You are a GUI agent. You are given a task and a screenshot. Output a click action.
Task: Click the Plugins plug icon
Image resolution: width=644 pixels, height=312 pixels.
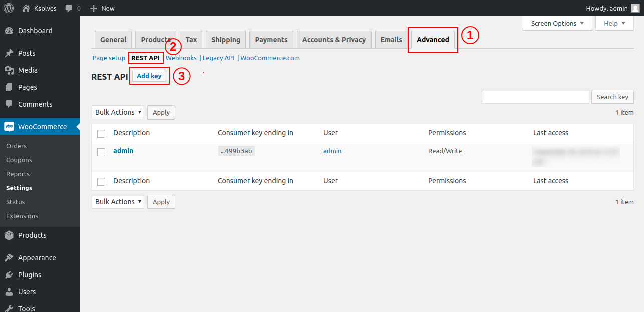click(x=9, y=275)
